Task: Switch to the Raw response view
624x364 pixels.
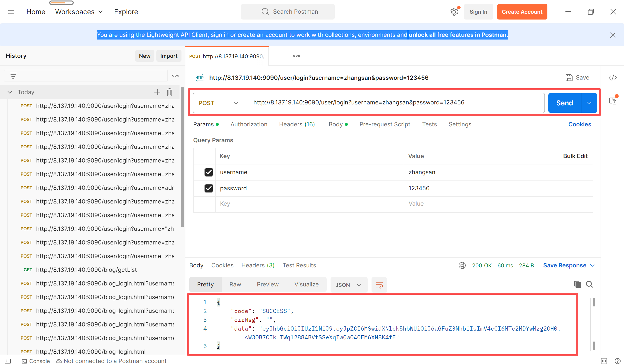Action: click(x=235, y=284)
